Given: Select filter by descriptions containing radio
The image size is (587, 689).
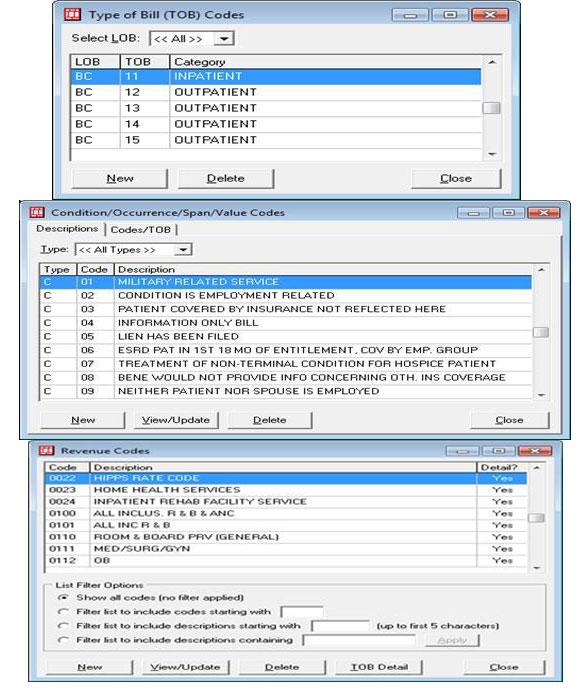Looking at the screenshot, I should 63,640.
